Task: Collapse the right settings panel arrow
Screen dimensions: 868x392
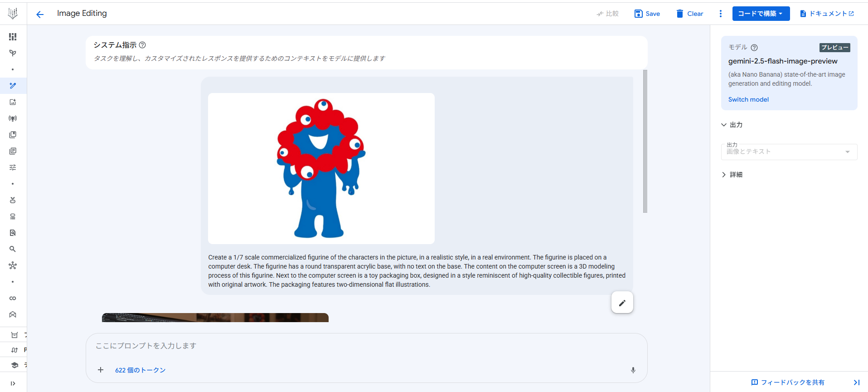Action: tap(857, 382)
